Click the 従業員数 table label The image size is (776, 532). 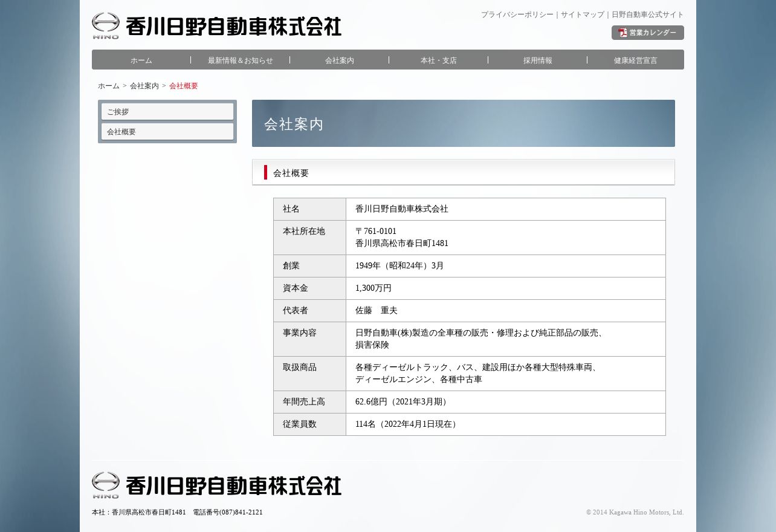tap(300, 424)
